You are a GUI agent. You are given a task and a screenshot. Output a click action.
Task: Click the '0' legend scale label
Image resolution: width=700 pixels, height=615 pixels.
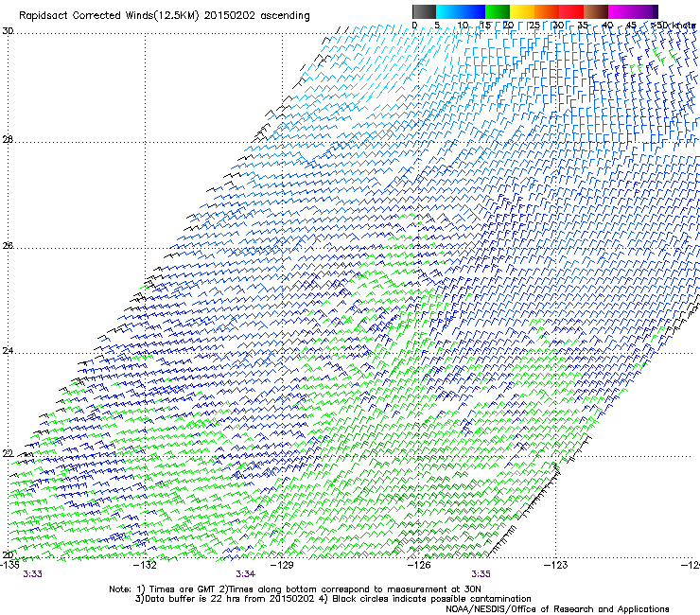414,25
